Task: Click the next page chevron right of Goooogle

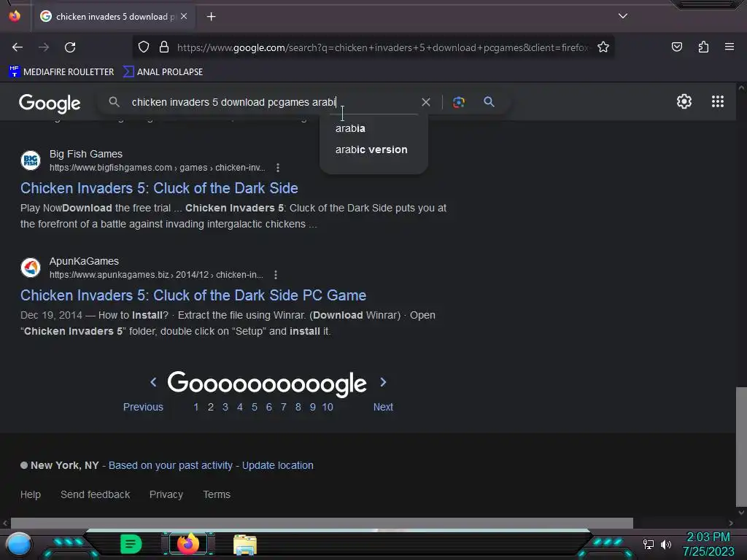Action: 383,382
